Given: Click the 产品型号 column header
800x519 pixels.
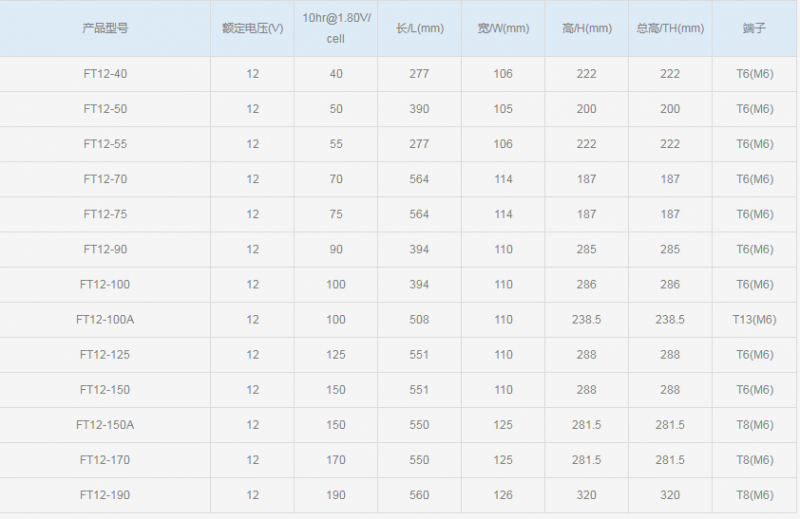Looking at the screenshot, I should (x=105, y=28).
